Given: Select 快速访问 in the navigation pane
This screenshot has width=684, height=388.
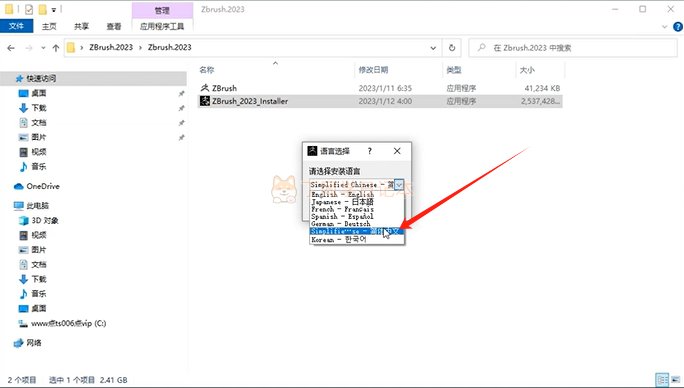Looking at the screenshot, I should coord(41,79).
